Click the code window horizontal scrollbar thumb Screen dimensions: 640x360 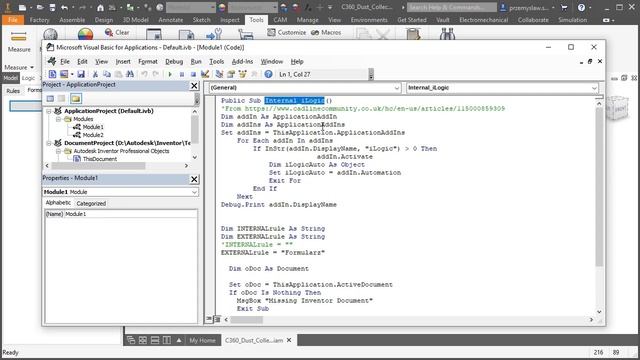point(247,320)
